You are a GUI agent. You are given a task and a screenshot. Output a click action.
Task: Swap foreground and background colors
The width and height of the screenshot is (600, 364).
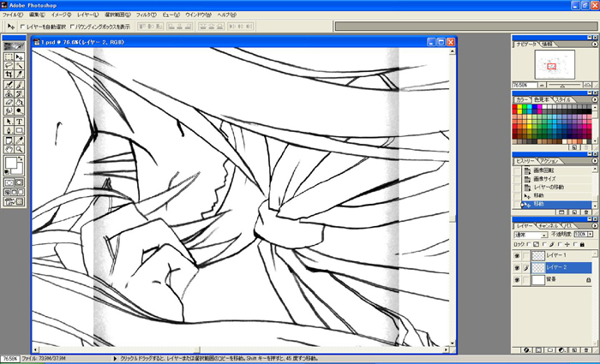coord(21,158)
